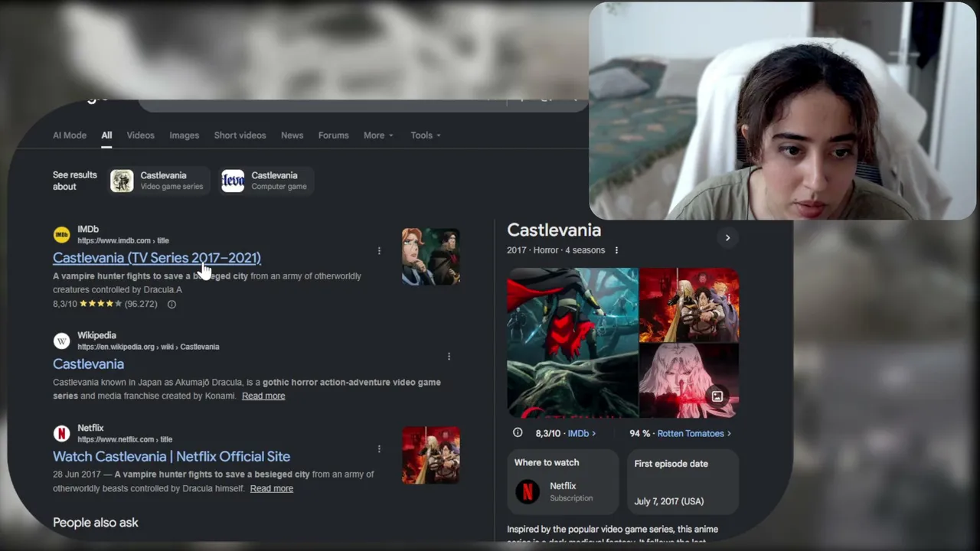980x551 pixels.
Task: Switch to the News tab
Action: (292, 135)
